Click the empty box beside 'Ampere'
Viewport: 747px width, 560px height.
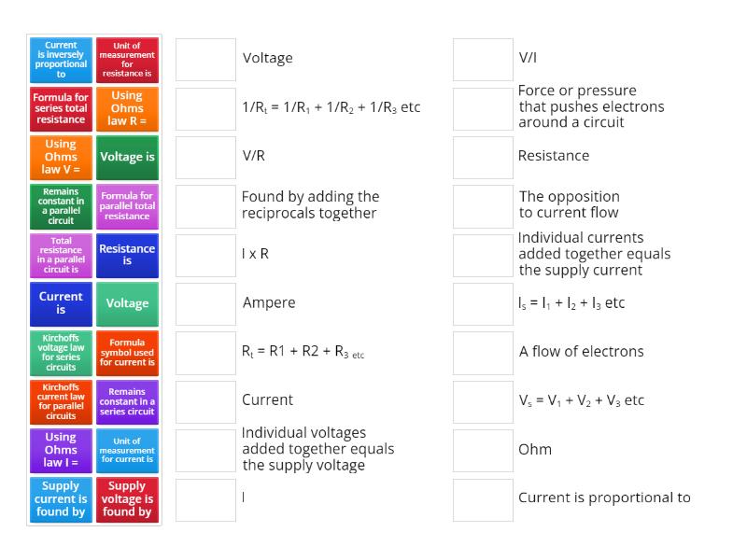coord(205,303)
